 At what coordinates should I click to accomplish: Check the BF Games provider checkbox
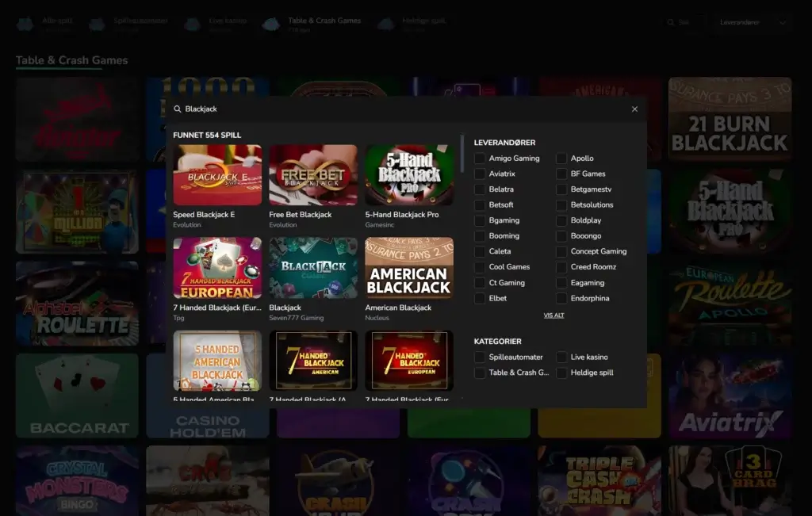[561, 174]
